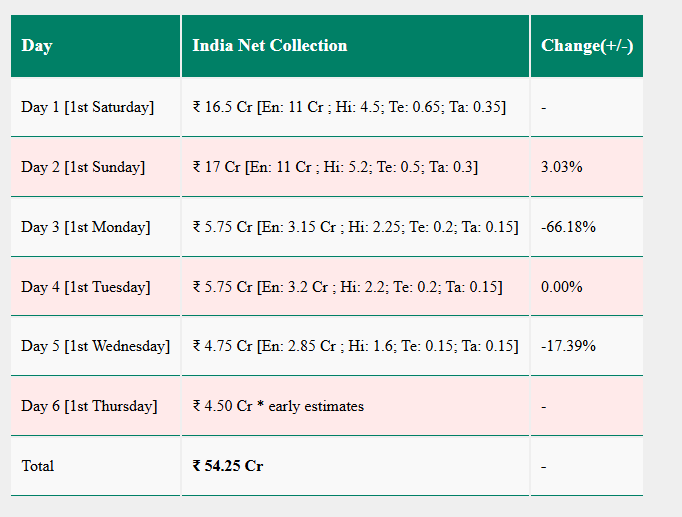
Task: Click the -17.39% change value
Action: click(568, 346)
